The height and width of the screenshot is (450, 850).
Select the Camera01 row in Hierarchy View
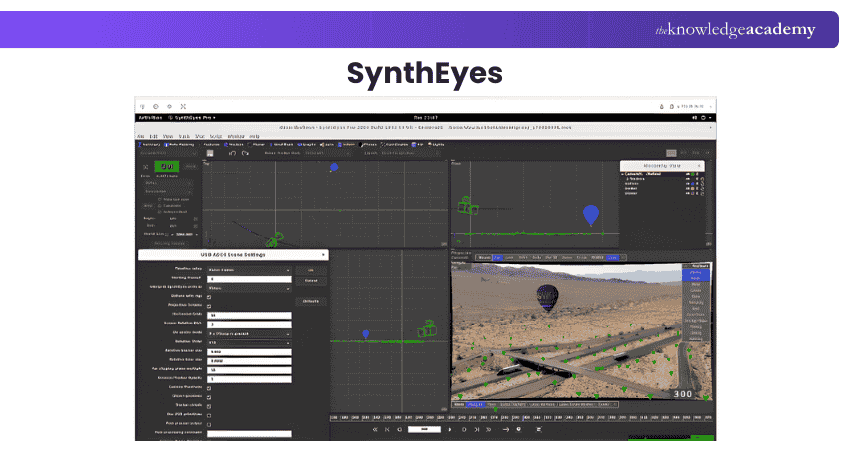pyautogui.click(x=661, y=174)
